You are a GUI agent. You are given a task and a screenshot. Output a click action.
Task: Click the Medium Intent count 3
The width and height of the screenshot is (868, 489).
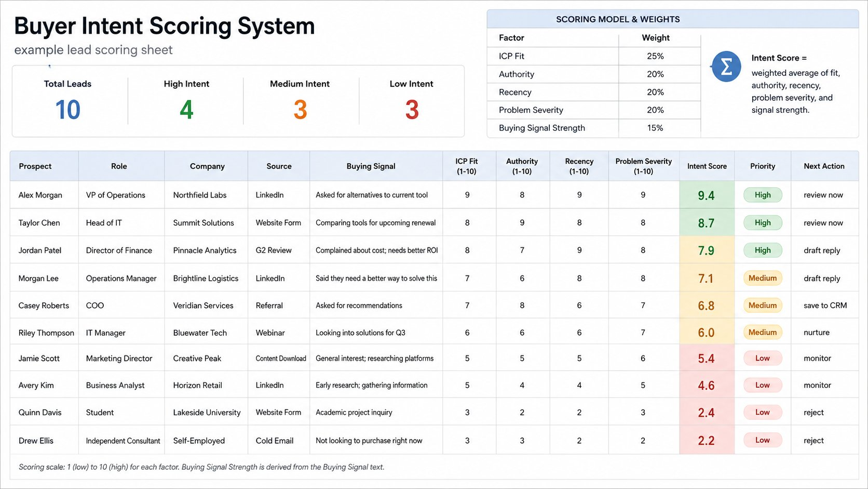300,110
